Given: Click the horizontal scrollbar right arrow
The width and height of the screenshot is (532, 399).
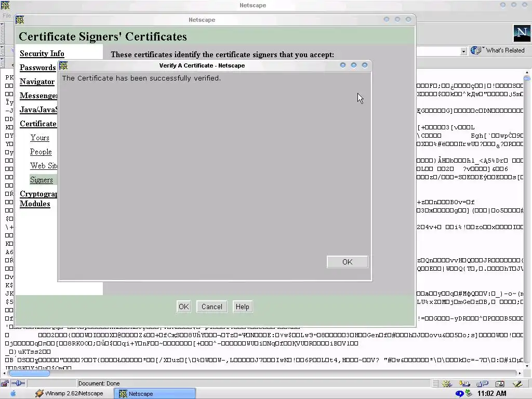Looking at the screenshot, I should click(520, 373).
